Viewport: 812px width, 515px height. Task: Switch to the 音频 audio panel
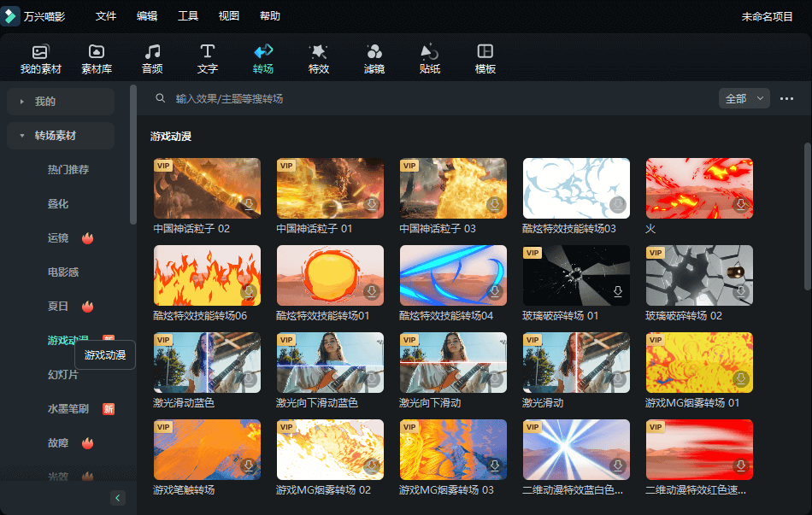coord(152,59)
